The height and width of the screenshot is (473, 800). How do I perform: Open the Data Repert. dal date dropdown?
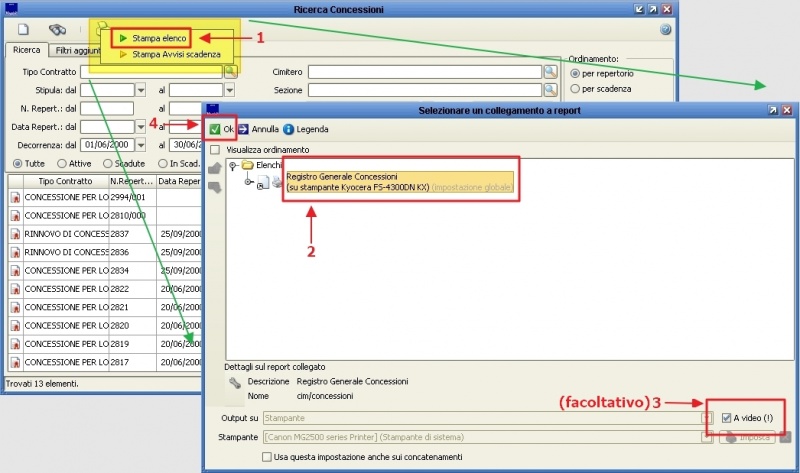[x=141, y=127]
